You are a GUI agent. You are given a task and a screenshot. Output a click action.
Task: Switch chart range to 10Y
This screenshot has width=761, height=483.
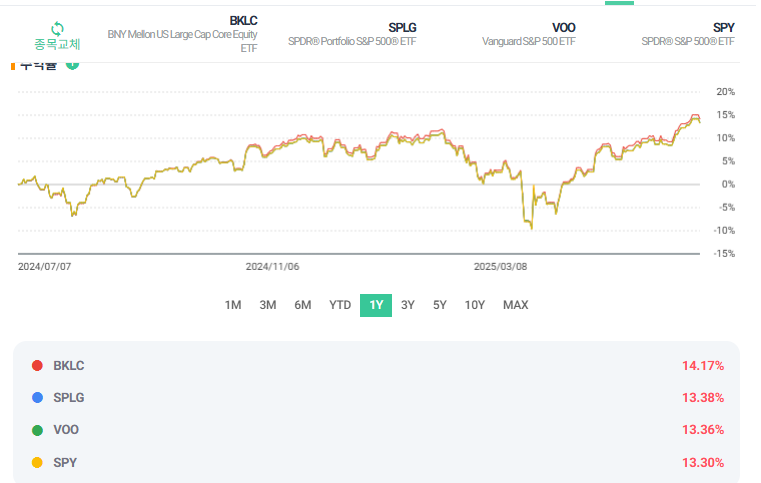coord(475,305)
